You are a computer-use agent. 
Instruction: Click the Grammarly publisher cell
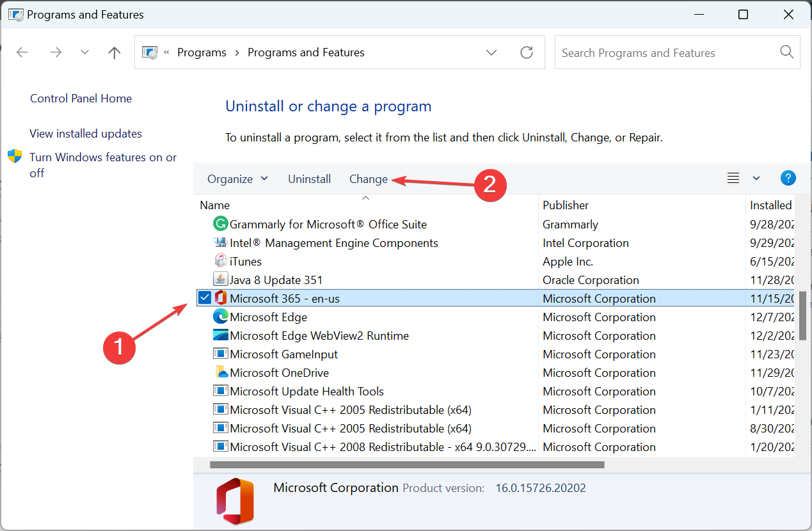click(570, 224)
